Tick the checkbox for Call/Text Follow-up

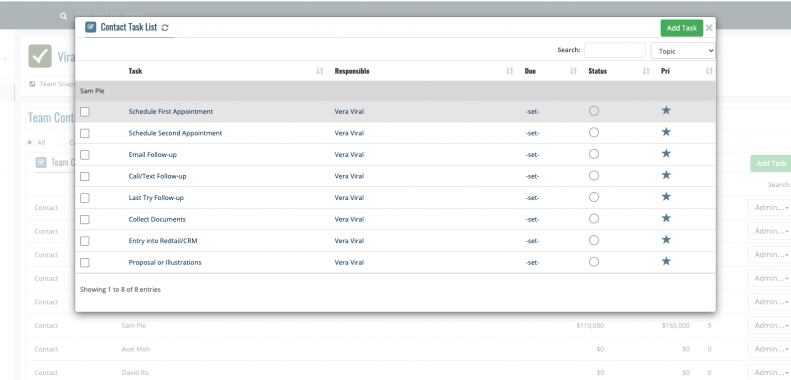tap(85, 176)
